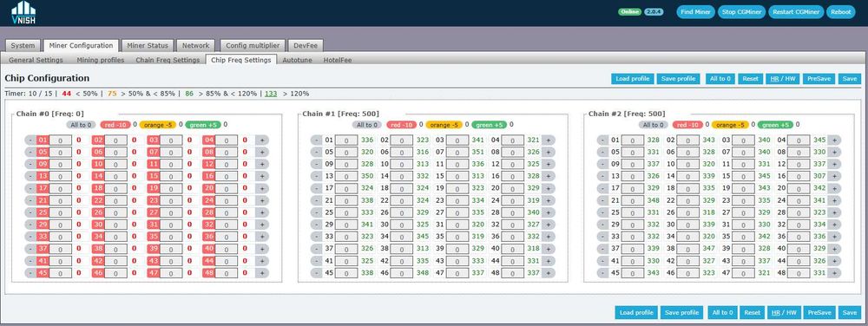Image resolution: width=868 pixels, height=326 pixels.
Task: Click the Find Miner button
Action: click(x=695, y=12)
